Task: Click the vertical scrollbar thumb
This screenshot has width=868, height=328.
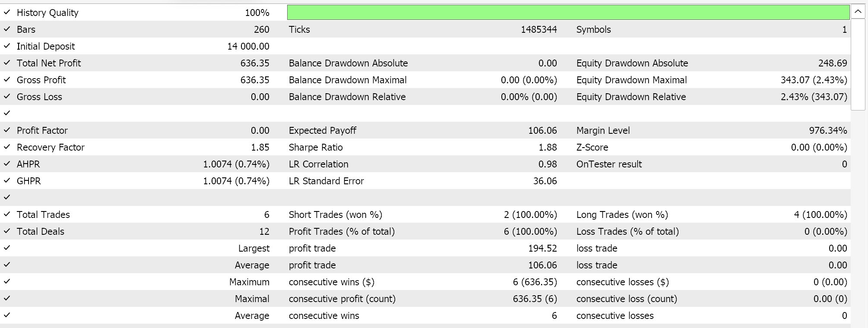Action: click(x=858, y=65)
